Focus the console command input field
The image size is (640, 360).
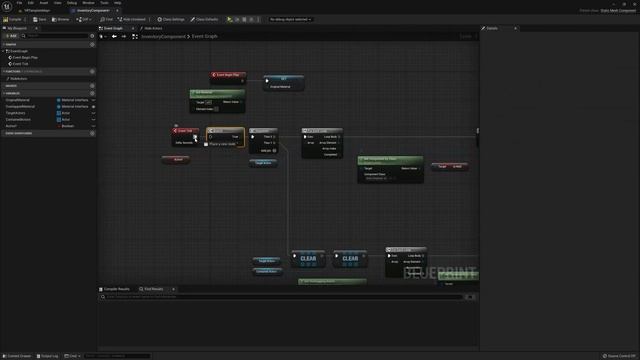(118, 356)
